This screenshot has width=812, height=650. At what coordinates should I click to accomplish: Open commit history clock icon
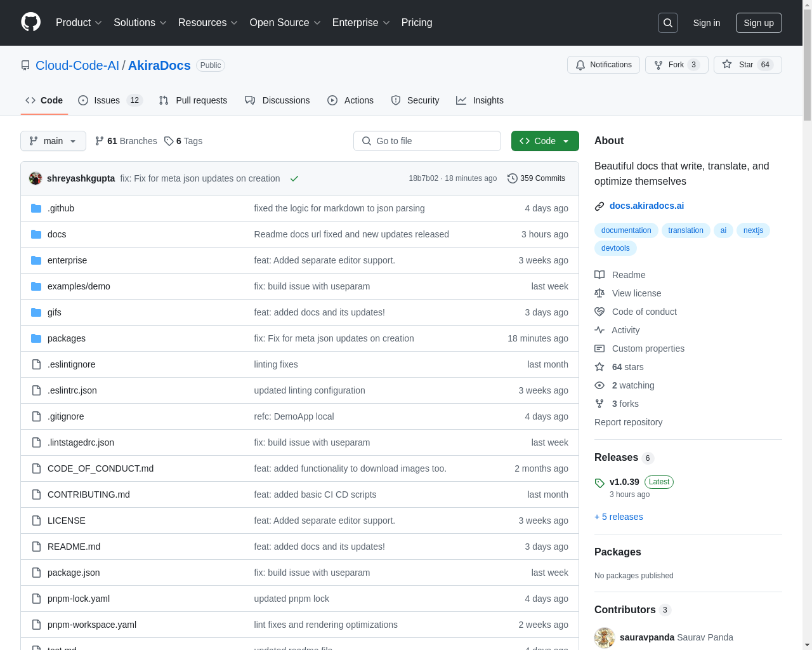coord(513,178)
